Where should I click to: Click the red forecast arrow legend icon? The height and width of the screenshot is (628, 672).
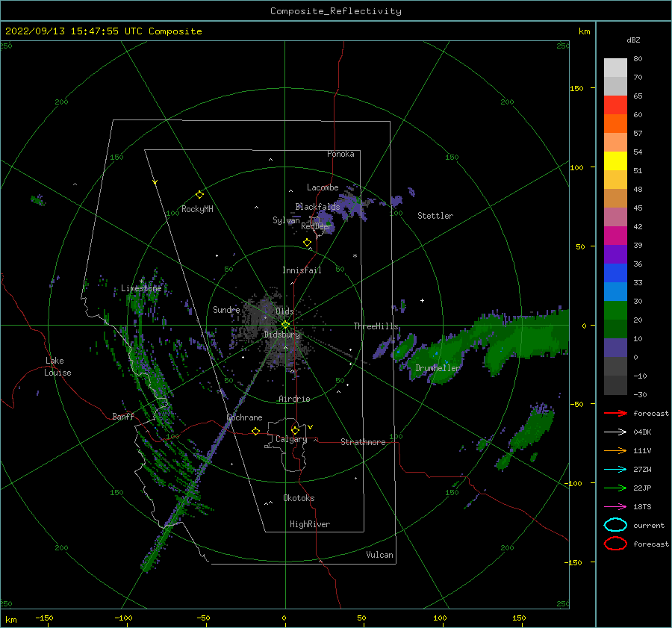pos(615,413)
